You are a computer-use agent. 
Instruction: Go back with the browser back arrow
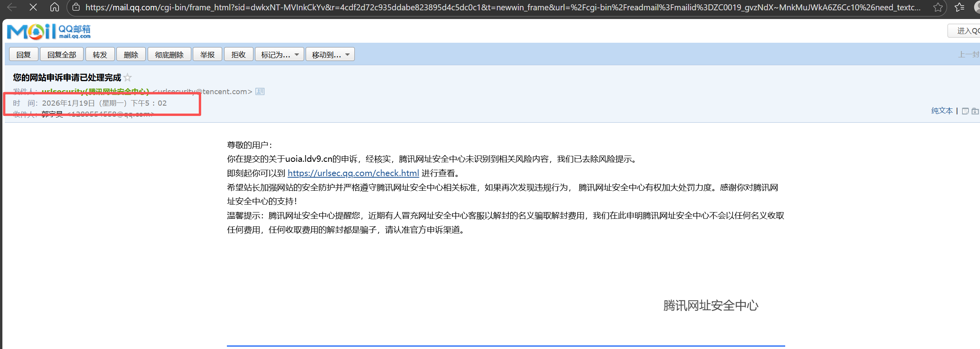(12, 7)
